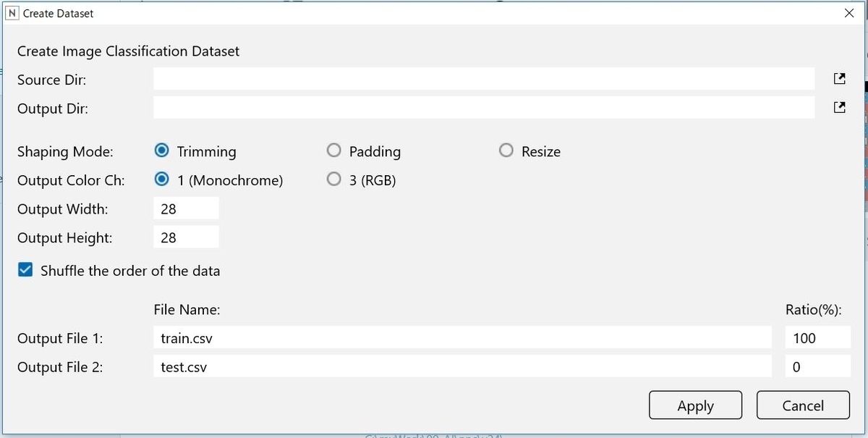The width and height of the screenshot is (868, 438).
Task: Open the Source Dir browse icon
Action: (840, 79)
